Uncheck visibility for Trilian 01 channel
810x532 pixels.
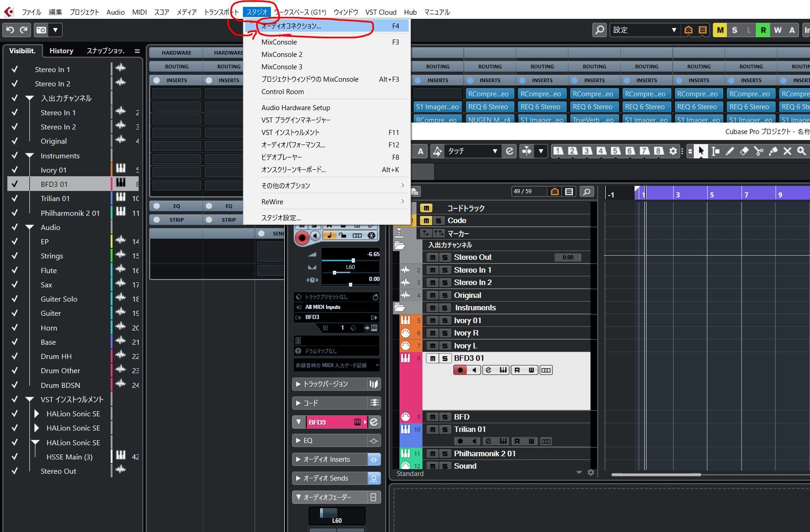click(15, 198)
